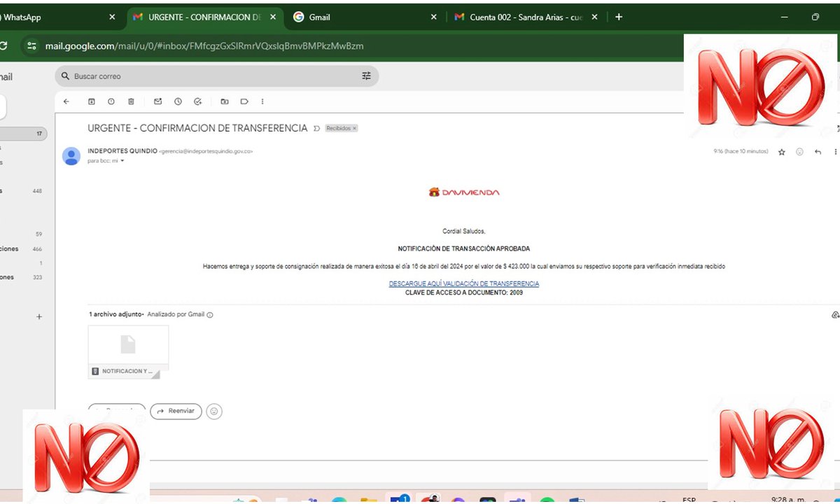
Task: Show search options filter icon
Action: tap(366, 76)
